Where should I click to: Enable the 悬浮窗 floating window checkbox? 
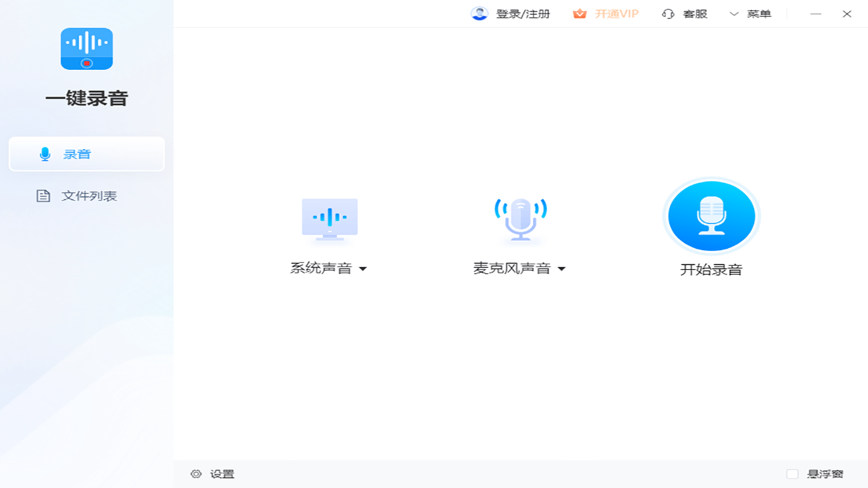pos(792,474)
